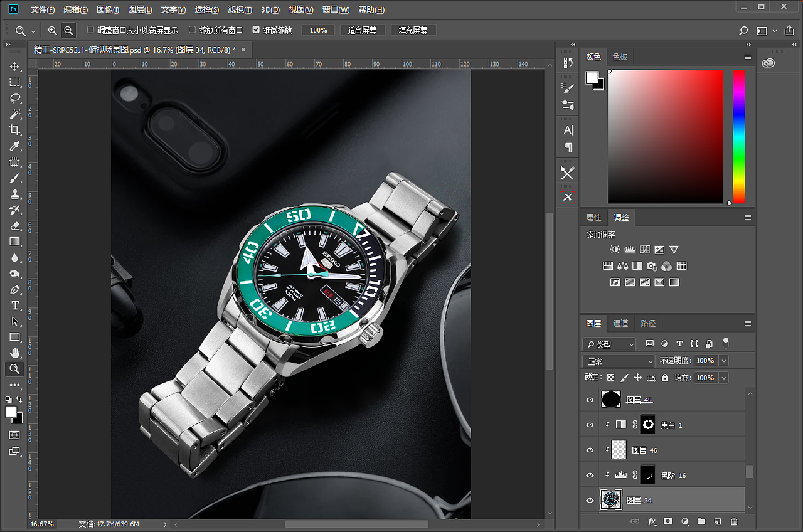Screen dimensions: 803x532
Task: Select the Brush tool in the left toolbar
Action: (14, 178)
